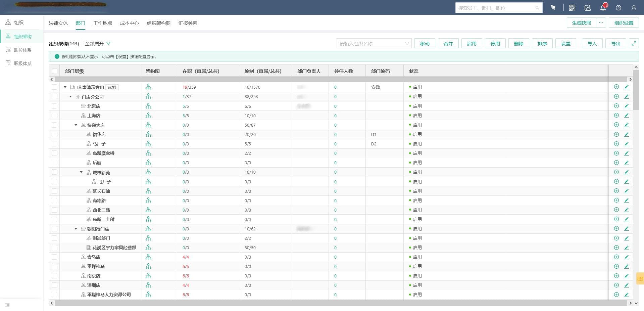Collapse the 城市新苑 node
The image size is (644, 311).
pos(81,172)
